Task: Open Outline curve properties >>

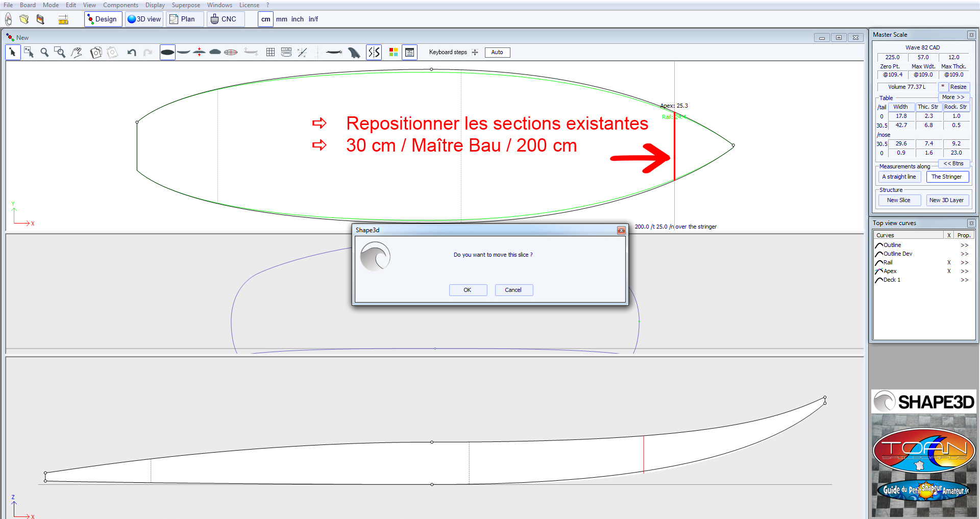Action: coord(964,245)
